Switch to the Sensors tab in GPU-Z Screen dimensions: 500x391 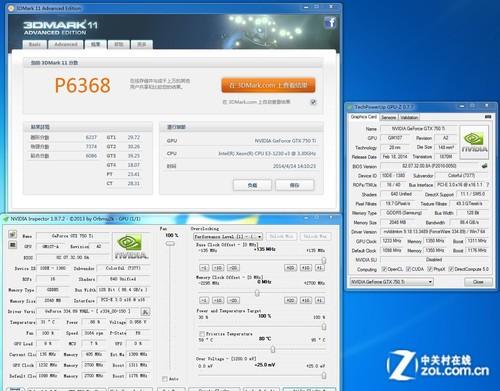[x=389, y=117]
